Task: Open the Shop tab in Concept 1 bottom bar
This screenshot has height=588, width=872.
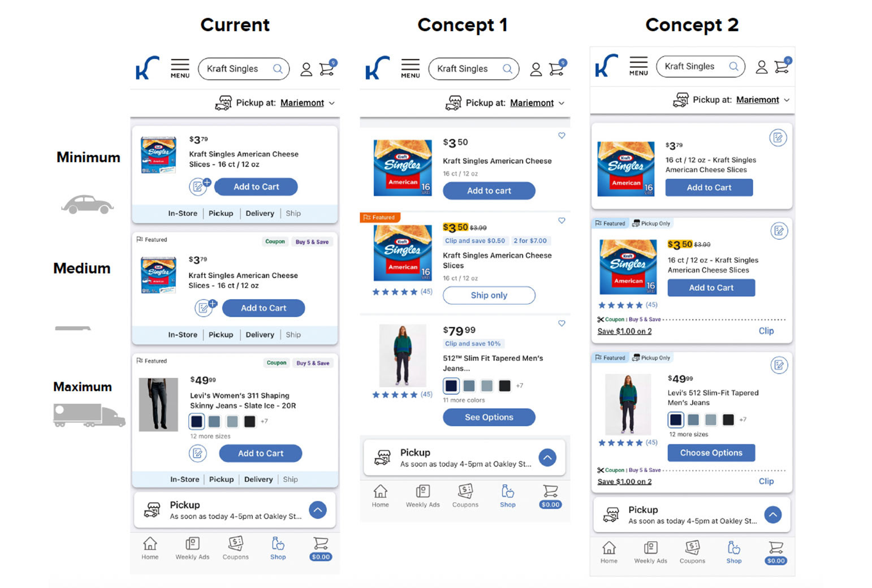Action: (507, 496)
